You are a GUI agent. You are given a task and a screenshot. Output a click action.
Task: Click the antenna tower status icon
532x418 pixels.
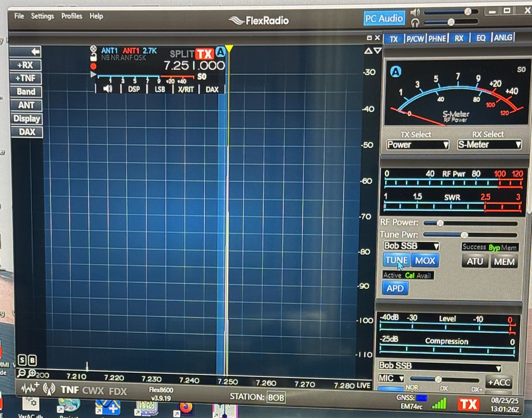coord(49,389)
